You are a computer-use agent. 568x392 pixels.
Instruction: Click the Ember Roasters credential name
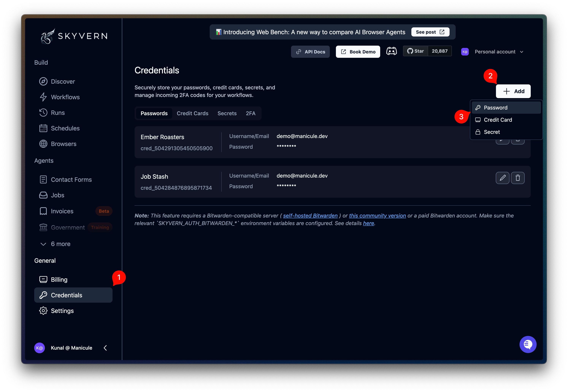click(162, 137)
